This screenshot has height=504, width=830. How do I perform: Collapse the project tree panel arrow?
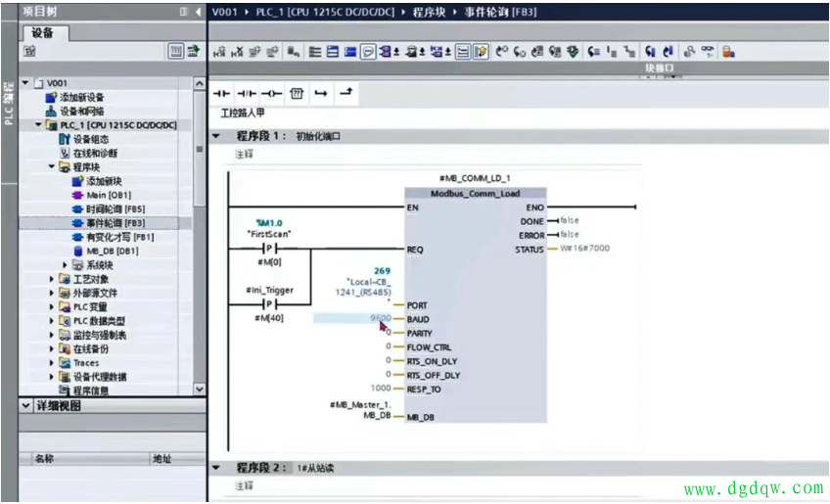pos(200,11)
